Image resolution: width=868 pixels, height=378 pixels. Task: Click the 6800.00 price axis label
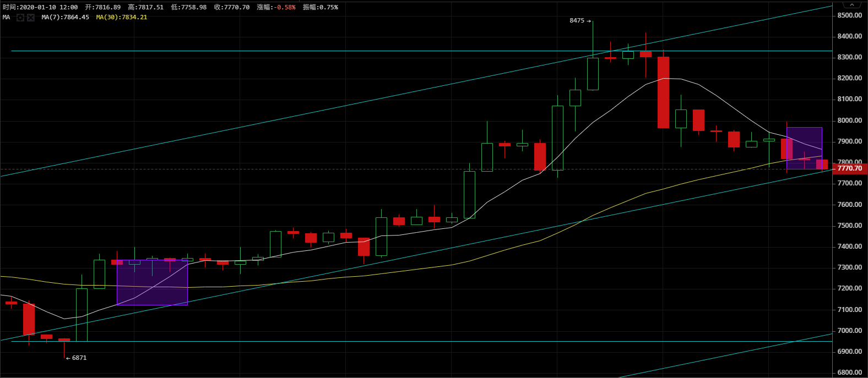coord(850,372)
